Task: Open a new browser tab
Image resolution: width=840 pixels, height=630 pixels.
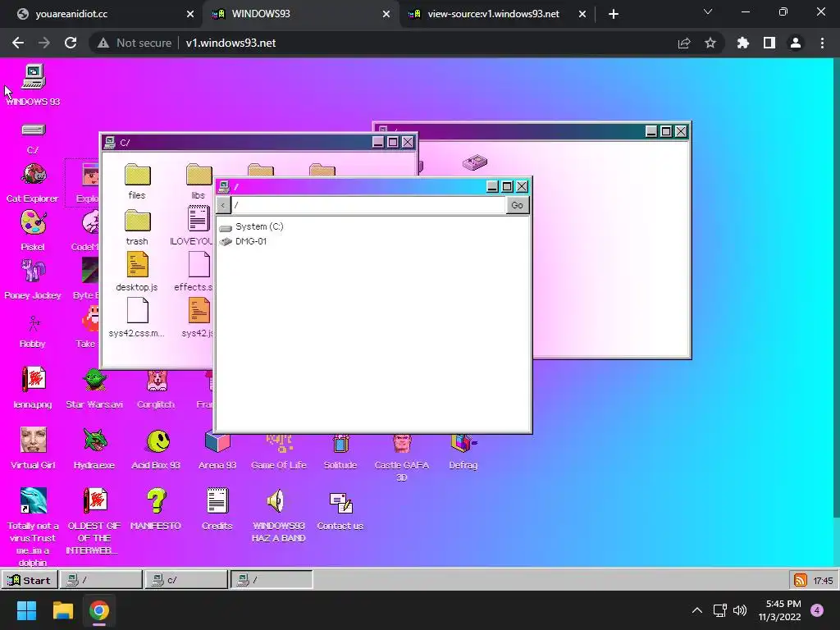Action: (614, 15)
